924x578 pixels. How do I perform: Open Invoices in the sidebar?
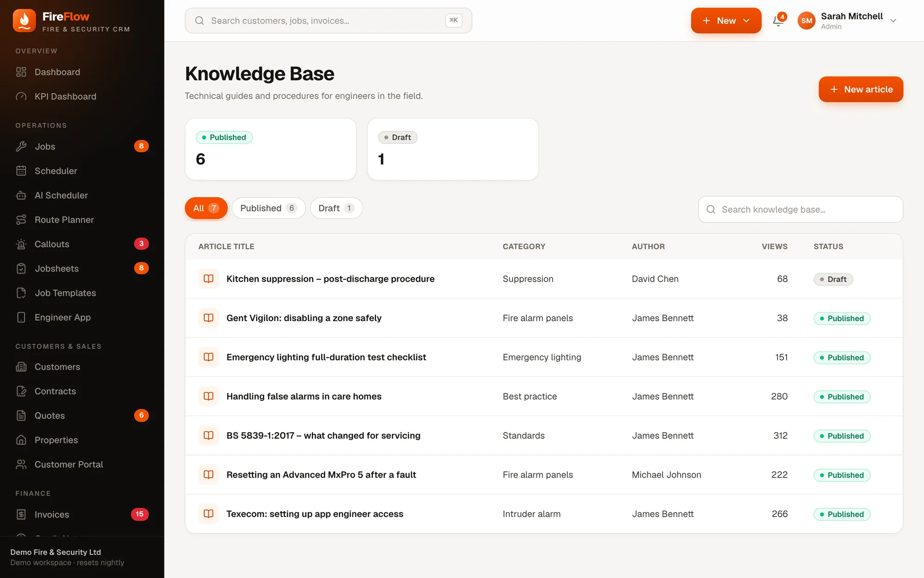tap(82, 515)
